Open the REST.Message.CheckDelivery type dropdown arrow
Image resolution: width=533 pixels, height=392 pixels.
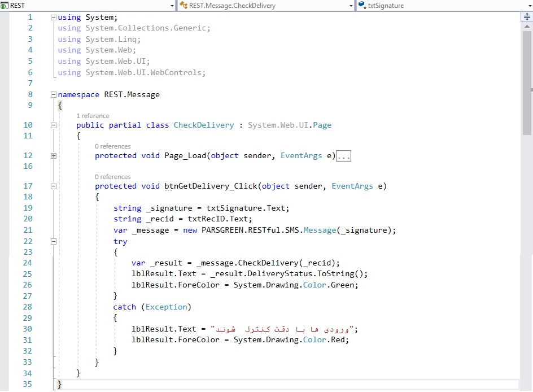coord(351,6)
